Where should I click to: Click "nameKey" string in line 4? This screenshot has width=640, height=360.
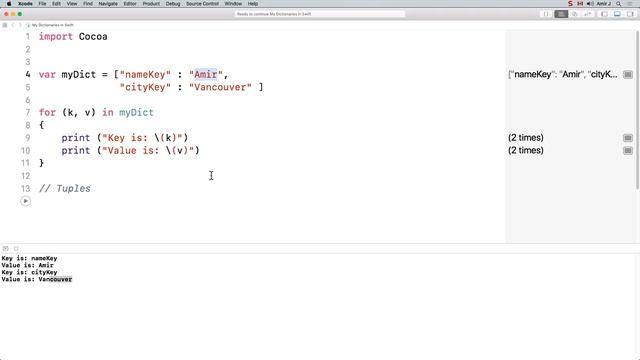point(145,74)
